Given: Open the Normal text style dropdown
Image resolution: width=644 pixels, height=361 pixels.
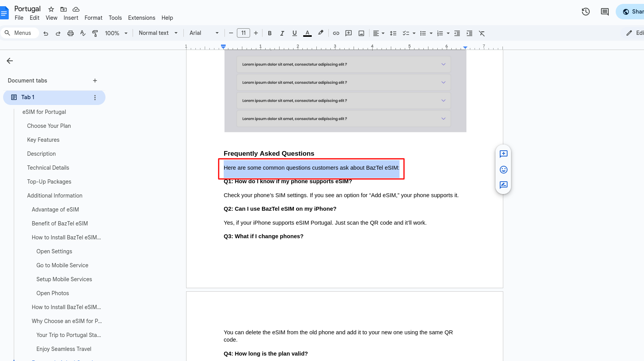Looking at the screenshot, I should click(158, 33).
